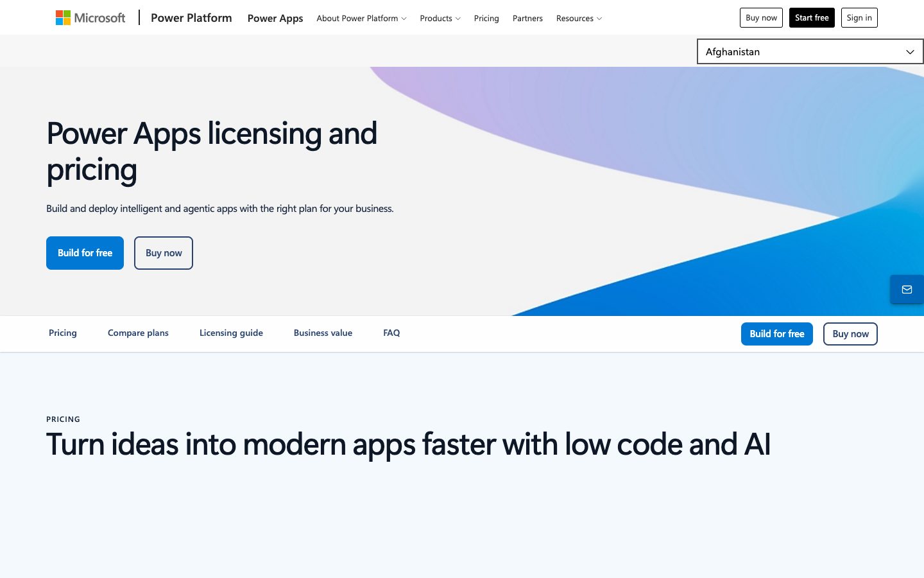The height and width of the screenshot is (578, 924).
Task: Open the Power Platform home link
Action: pos(191,18)
